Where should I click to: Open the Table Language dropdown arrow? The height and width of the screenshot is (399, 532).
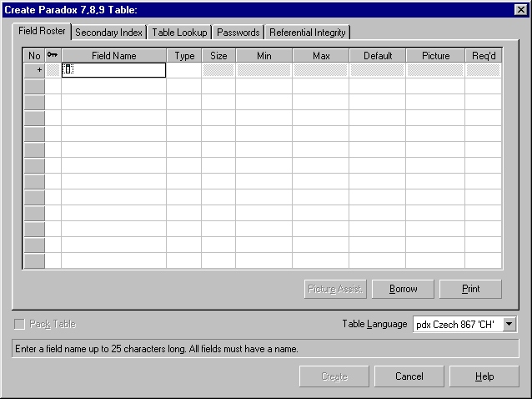[510, 324]
